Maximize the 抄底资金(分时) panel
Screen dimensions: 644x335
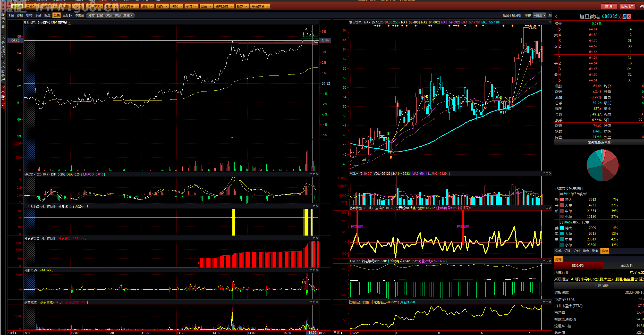pos(314,238)
